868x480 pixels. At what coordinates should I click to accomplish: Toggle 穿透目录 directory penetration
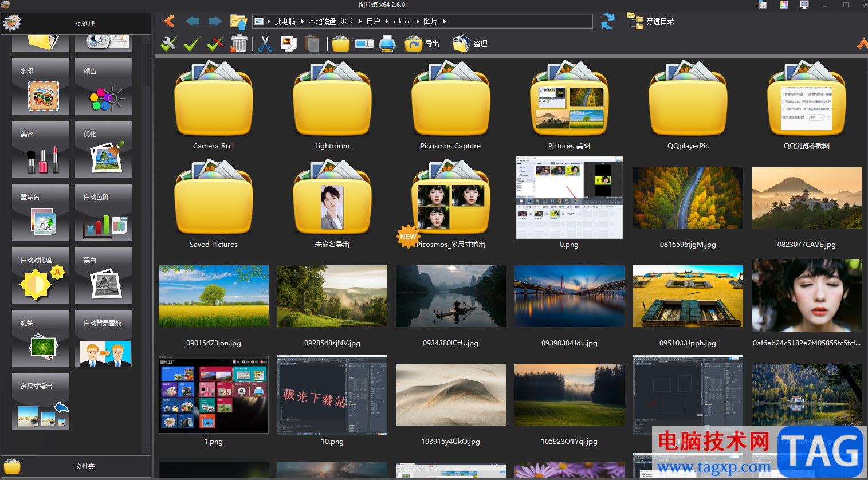click(650, 21)
